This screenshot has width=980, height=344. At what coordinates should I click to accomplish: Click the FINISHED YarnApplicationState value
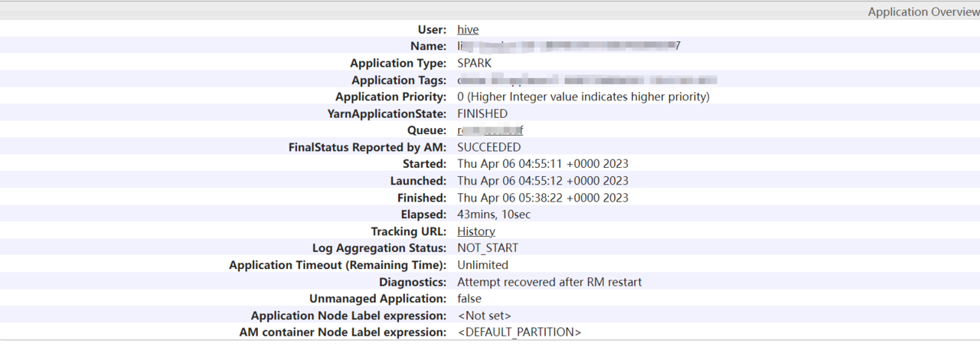click(482, 114)
